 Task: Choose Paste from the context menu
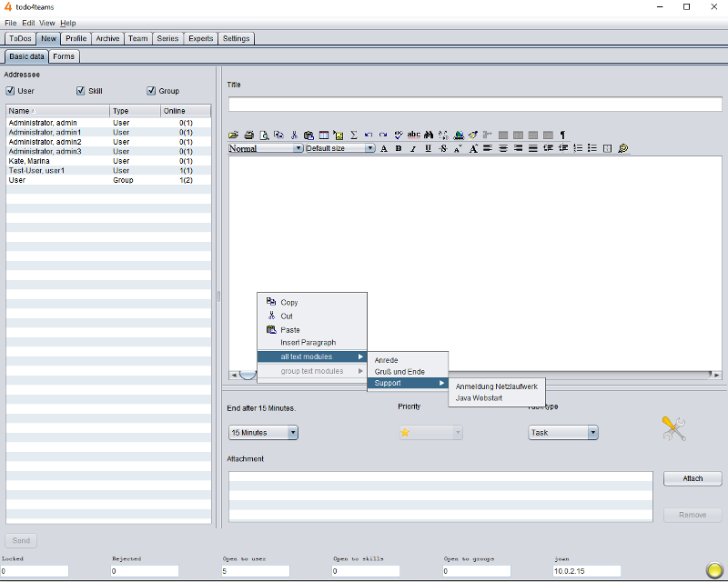coord(312,330)
